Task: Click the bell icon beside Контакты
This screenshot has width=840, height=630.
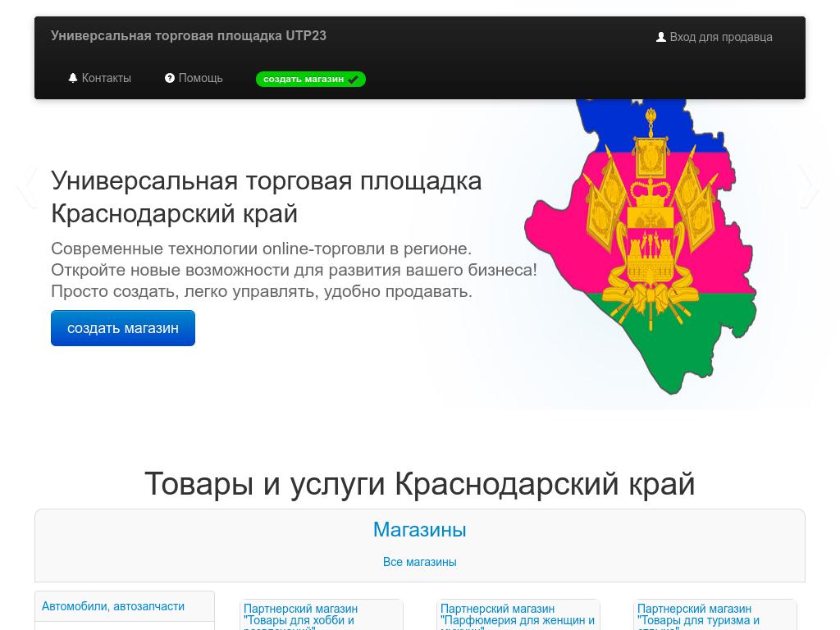Action: tap(72, 78)
